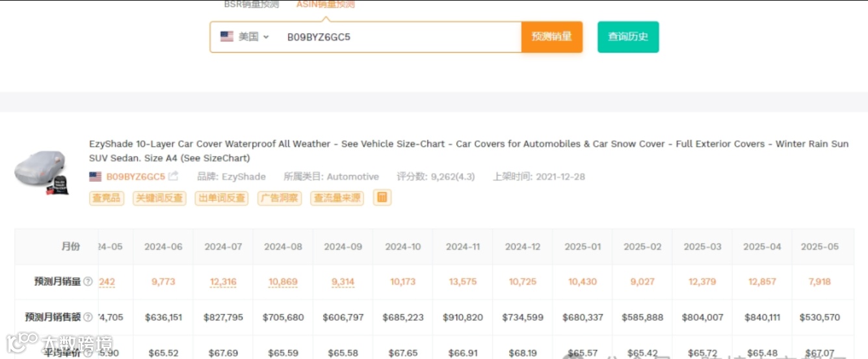
Task: Click the 2025-05 column header
Action: (820, 246)
